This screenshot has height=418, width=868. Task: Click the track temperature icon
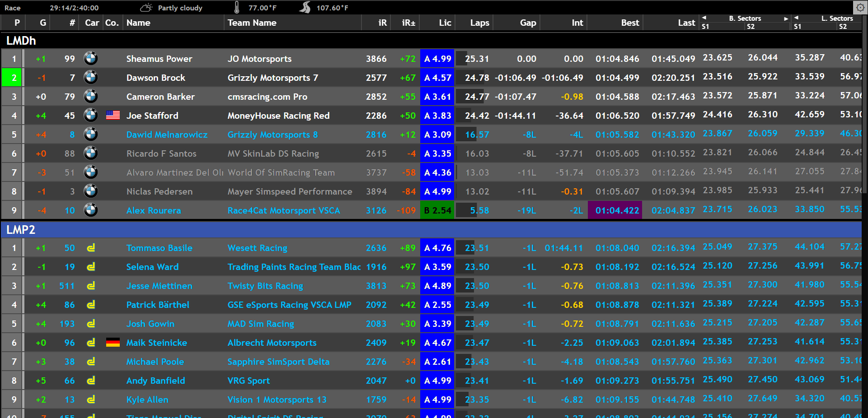click(x=305, y=8)
